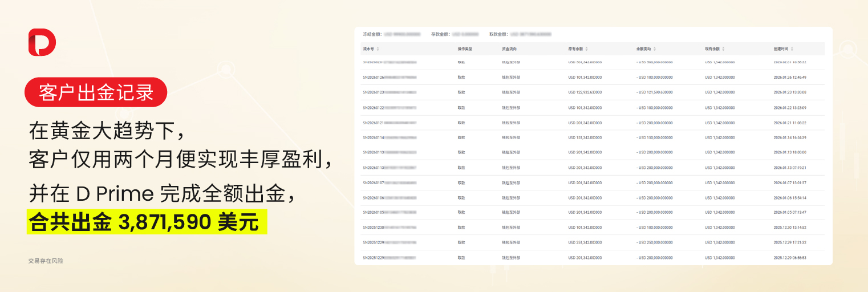Click sort icon beside 流水号 column
The width and height of the screenshot is (868, 292).
tap(378, 49)
